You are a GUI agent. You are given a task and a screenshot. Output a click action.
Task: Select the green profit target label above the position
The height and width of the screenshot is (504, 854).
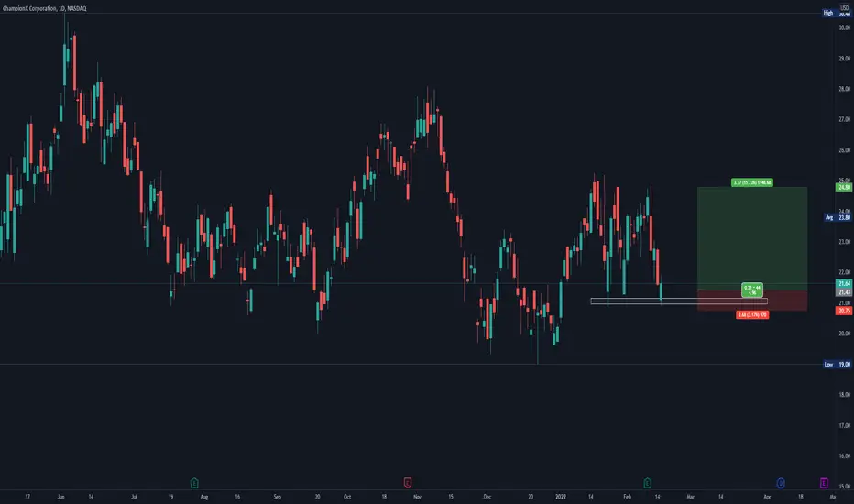click(751, 182)
